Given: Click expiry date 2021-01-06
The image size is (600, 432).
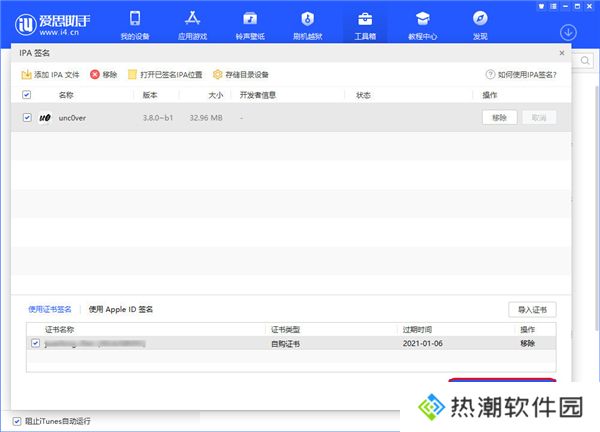Looking at the screenshot, I should click(422, 343).
